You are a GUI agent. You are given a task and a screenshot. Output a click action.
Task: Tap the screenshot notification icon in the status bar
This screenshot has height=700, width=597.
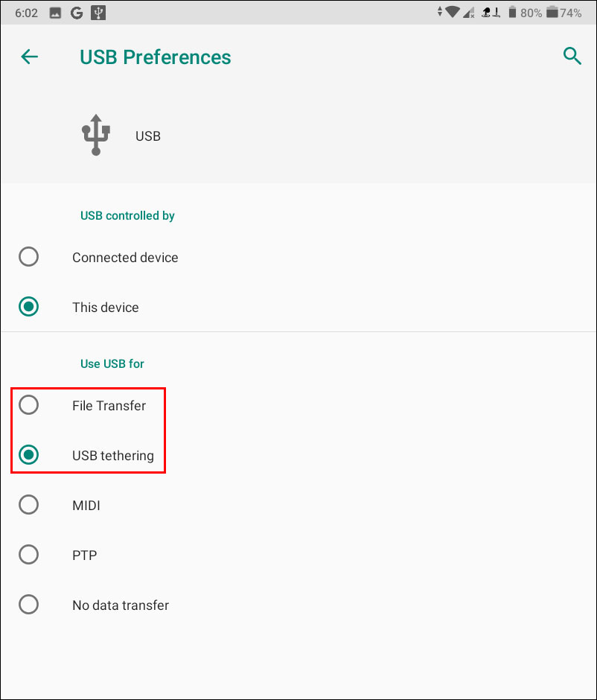(x=55, y=12)
